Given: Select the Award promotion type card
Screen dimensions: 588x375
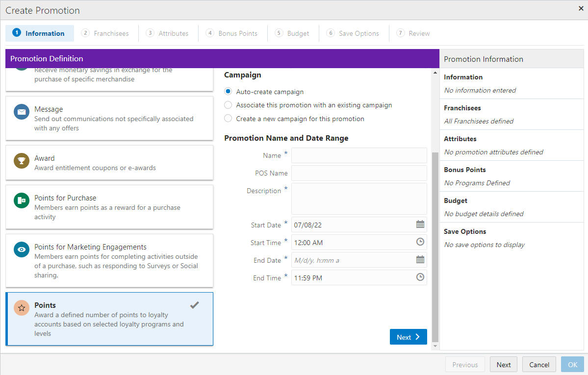Looking at the screenshot, I should coord(109,163).
